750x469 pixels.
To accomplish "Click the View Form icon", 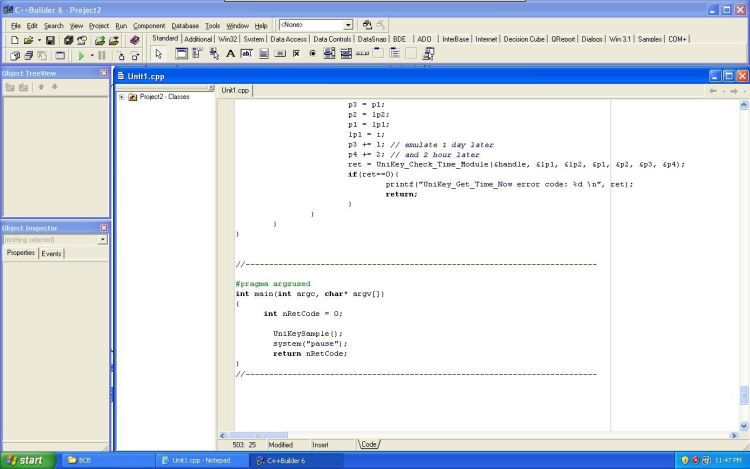I will point(28,55).
